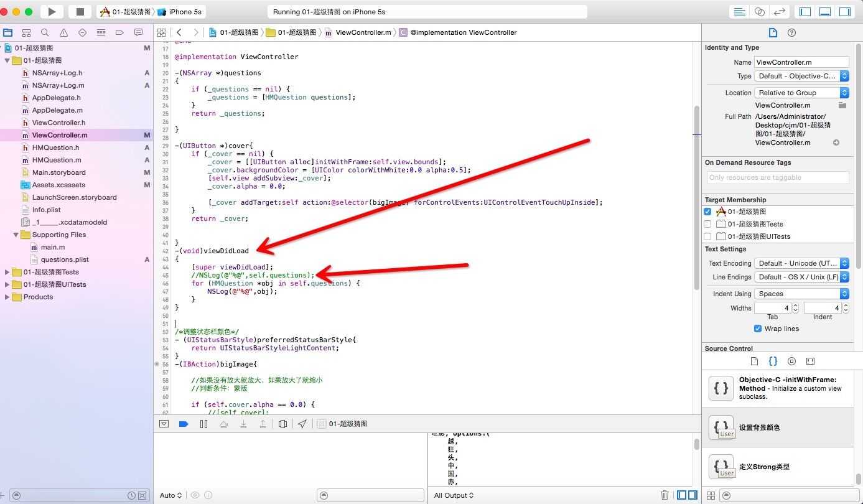Open the related items grid menu
The width and height of the screenshot is (863, 504).
pos(162,32)
